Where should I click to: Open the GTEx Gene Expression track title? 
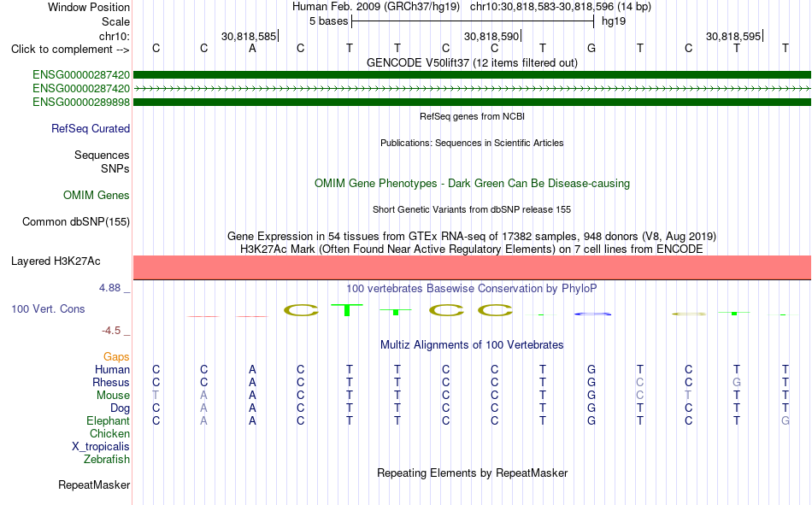pos(472,236)
